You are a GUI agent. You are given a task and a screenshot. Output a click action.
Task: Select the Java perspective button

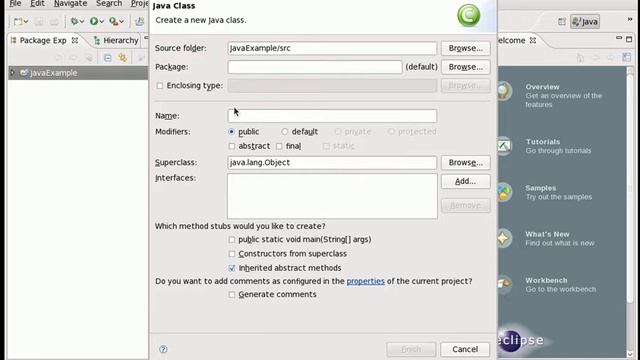click(585, 22)
